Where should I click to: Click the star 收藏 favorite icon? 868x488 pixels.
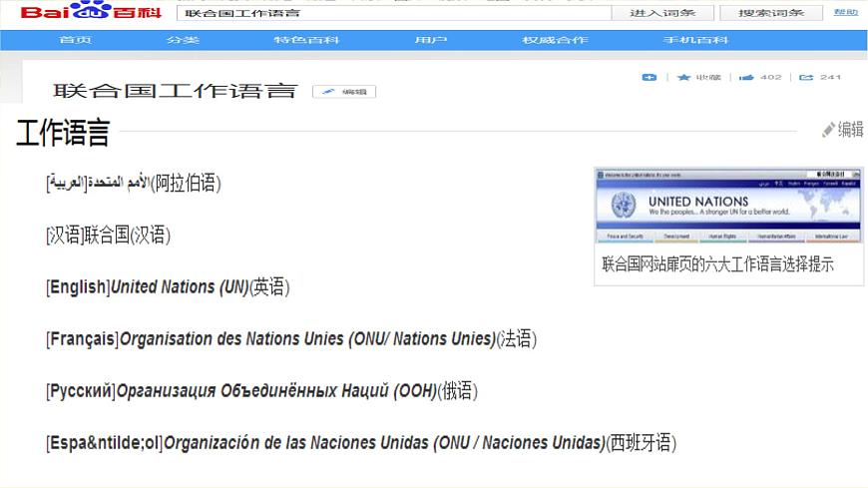pos(683,78)
